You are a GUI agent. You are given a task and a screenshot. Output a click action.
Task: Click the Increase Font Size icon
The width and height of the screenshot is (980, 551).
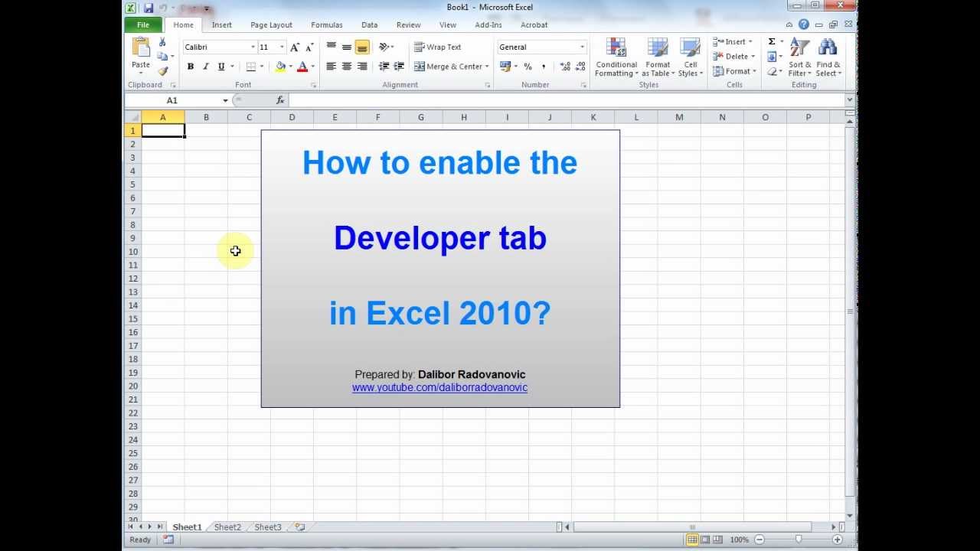[x=295, y=47]
